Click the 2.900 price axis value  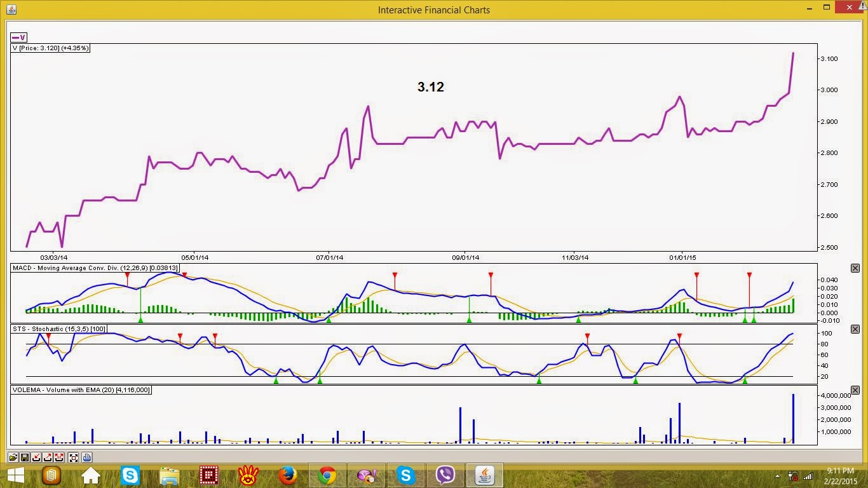coord(829,122)
